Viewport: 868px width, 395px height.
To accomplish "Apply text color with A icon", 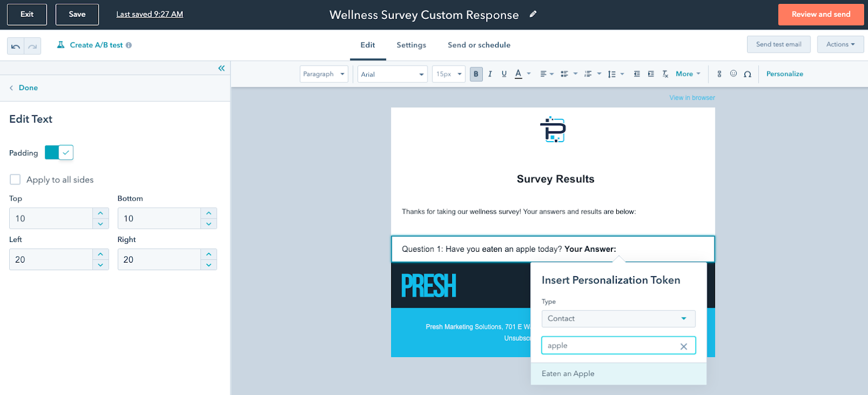I will point(518,74).
